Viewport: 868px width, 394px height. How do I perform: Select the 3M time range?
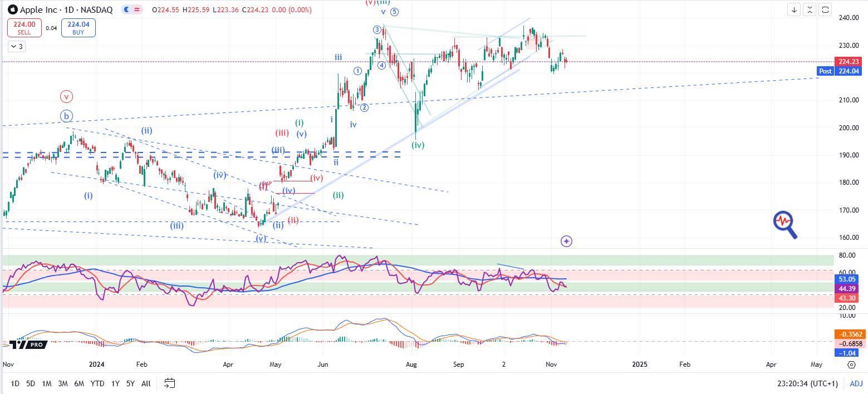pyautogui.click(x=63, y=383)
